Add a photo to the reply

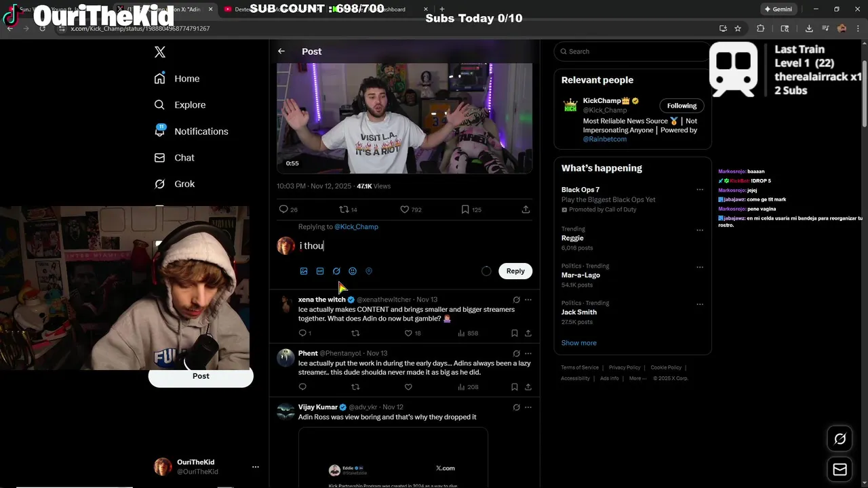(304, 271)
